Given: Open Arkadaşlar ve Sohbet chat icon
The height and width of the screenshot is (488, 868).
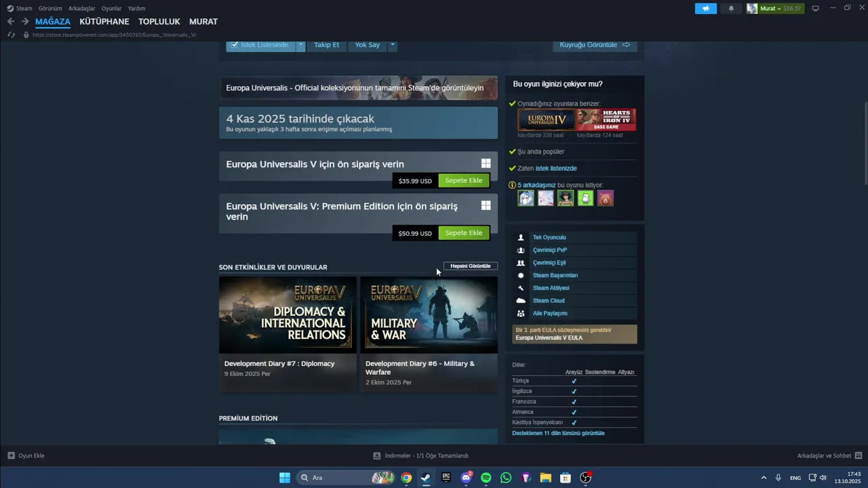Looking at the screenshot, I should point(859,455).
